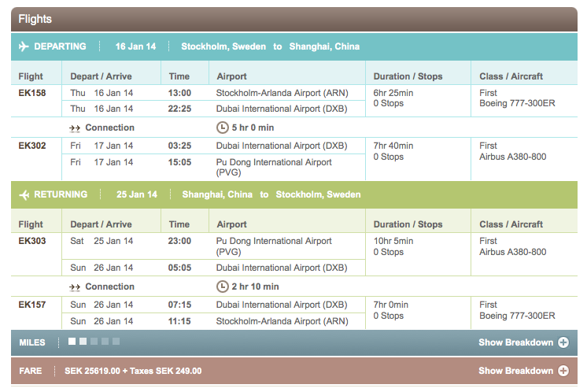
Task: Click Boeing 777-300ER on flight EK158
Action: click(517, 104)
